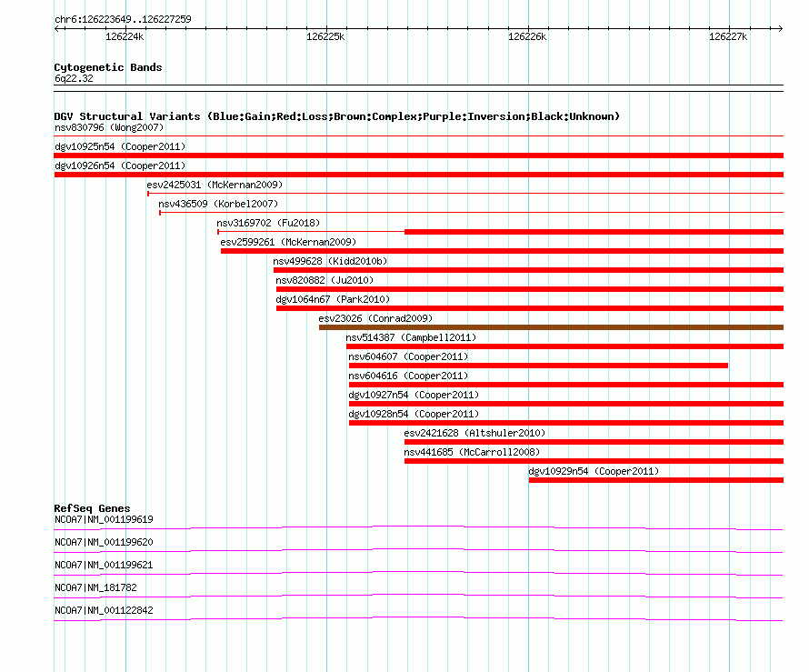Click variant label esv2425031 (McKernan2009)

coord(215,185)
